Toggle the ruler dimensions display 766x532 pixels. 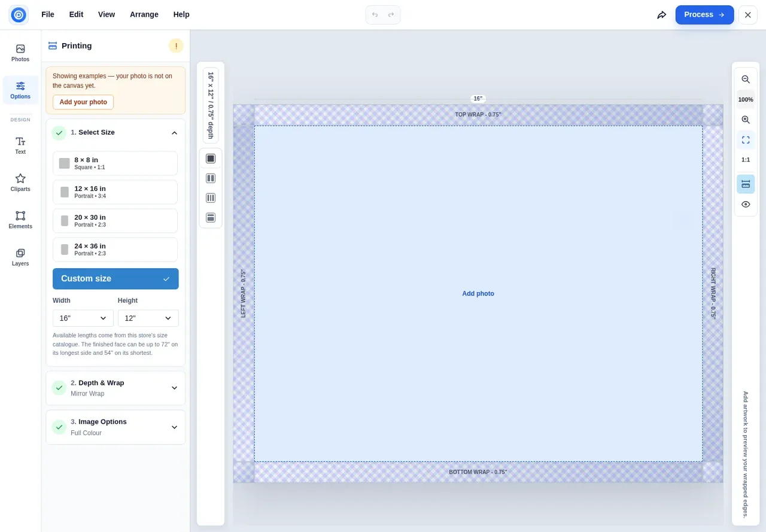[746, 184]
